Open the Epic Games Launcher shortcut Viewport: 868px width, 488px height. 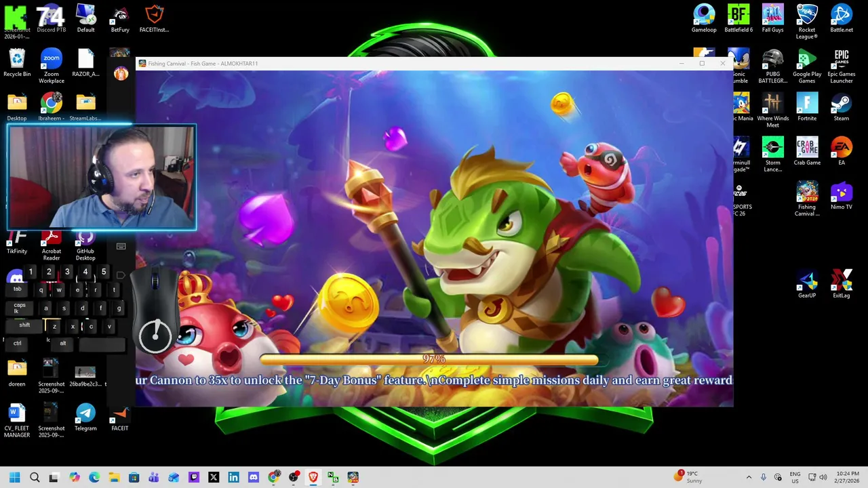pos(842,66)
